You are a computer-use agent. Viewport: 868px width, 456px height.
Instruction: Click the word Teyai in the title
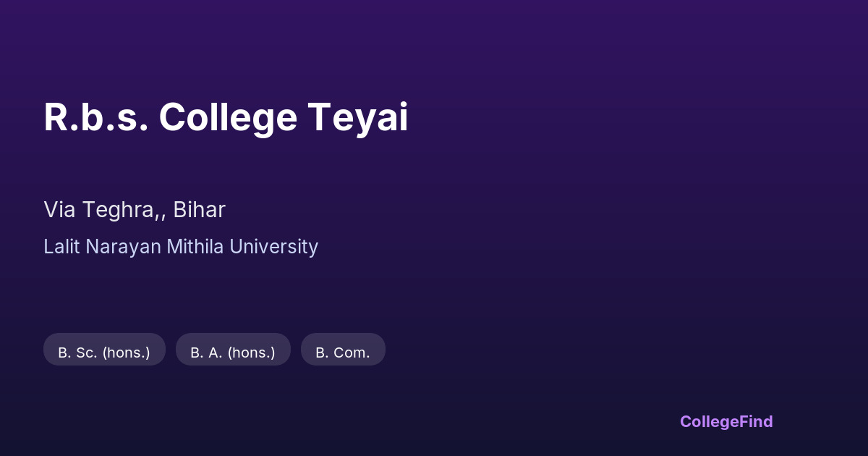[357, 117]
